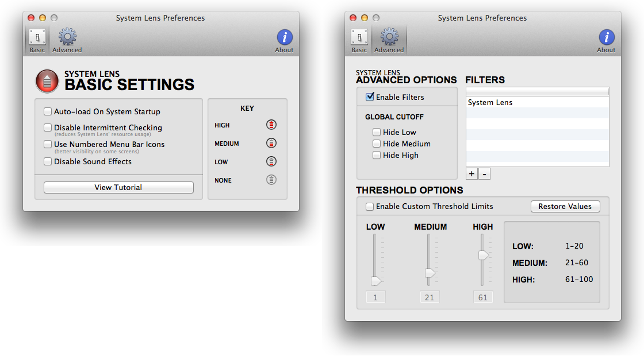Click the MEDIUM threshold value field
644x356 pixels.
[x=430, y=297]
